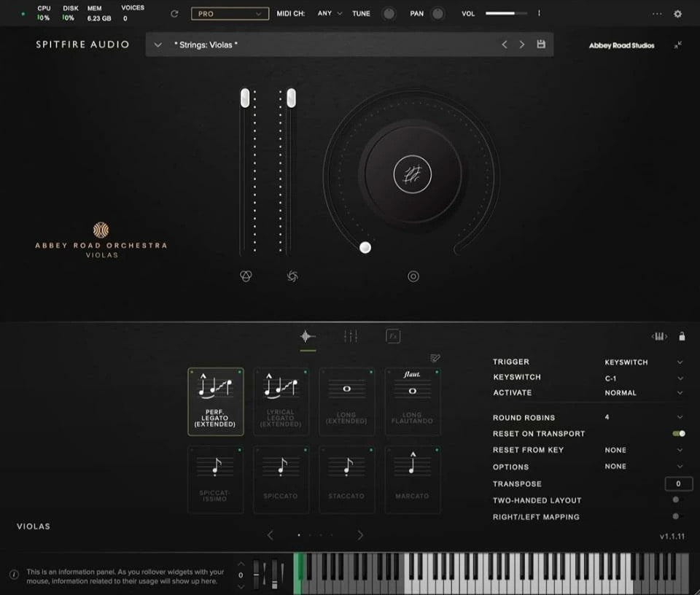This screenshot has height=595, width=700.
Task: Click the settings gear icon
Action: [x=677, y=14]
